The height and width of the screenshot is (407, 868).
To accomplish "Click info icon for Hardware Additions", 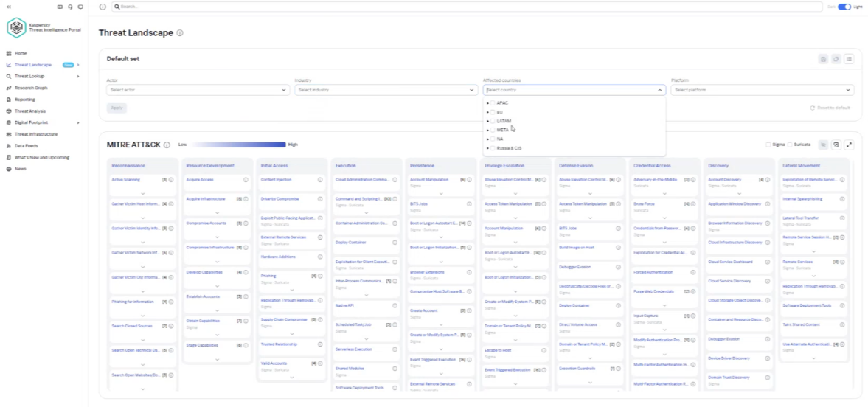I will click(x=320, y=257).
